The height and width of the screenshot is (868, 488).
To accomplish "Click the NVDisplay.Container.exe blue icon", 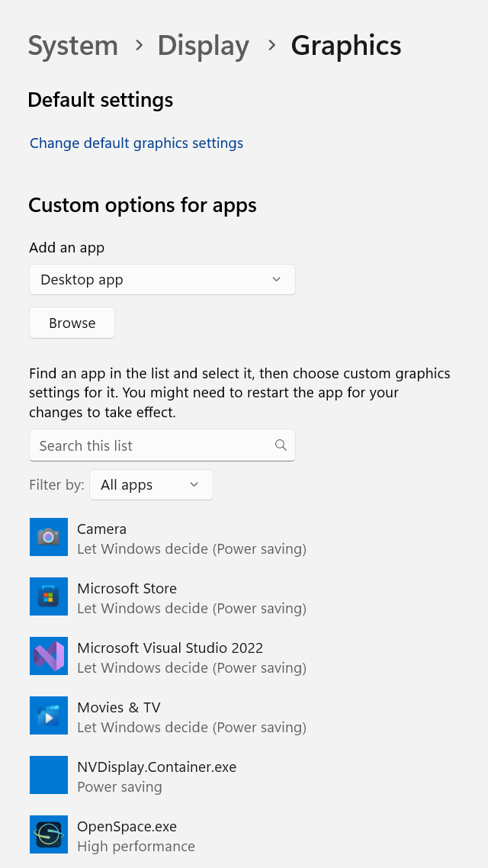I will coord(49,775).
